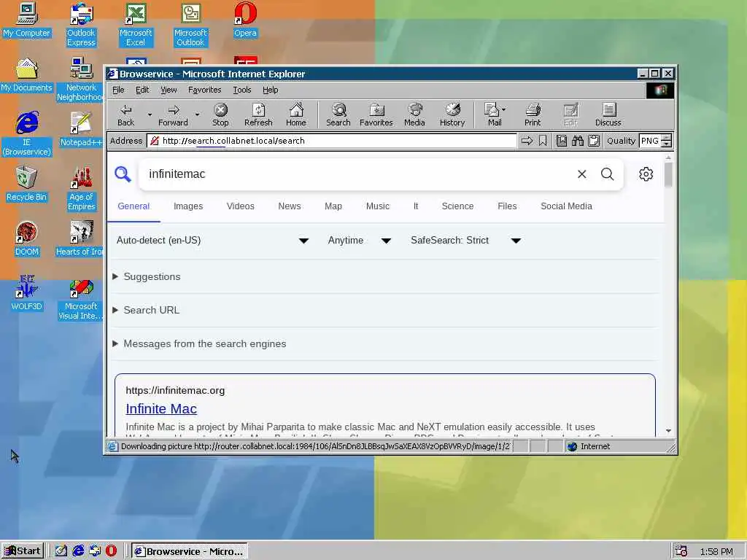Launch Opera from quick launch bar
The height and width of the screenshot is (560, 747).
(111, 551)
